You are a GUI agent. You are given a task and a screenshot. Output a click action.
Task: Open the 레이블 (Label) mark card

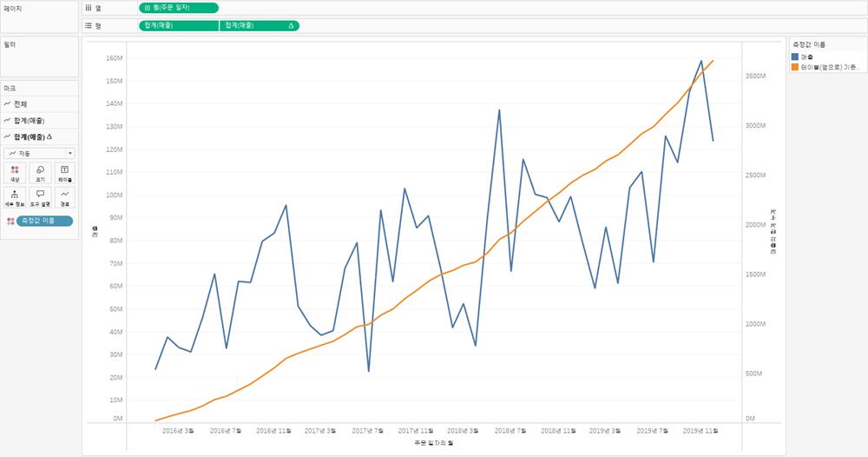coord(65,173)
